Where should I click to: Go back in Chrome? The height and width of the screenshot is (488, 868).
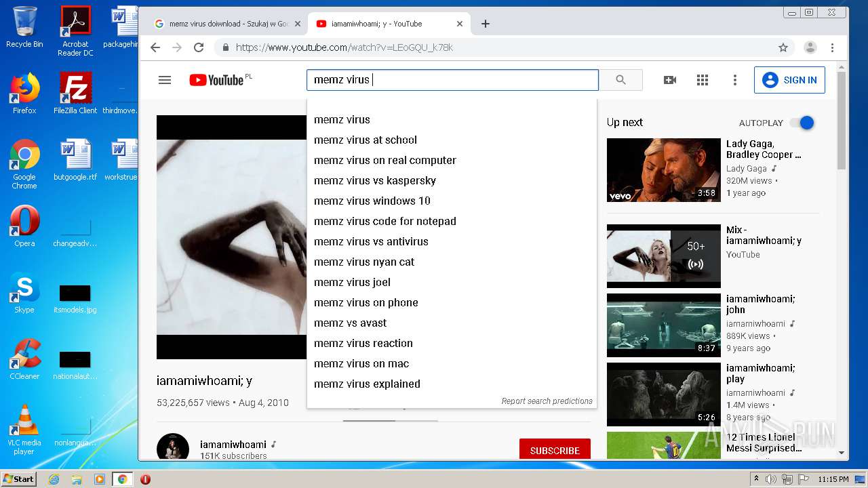[x=155, y=47]
